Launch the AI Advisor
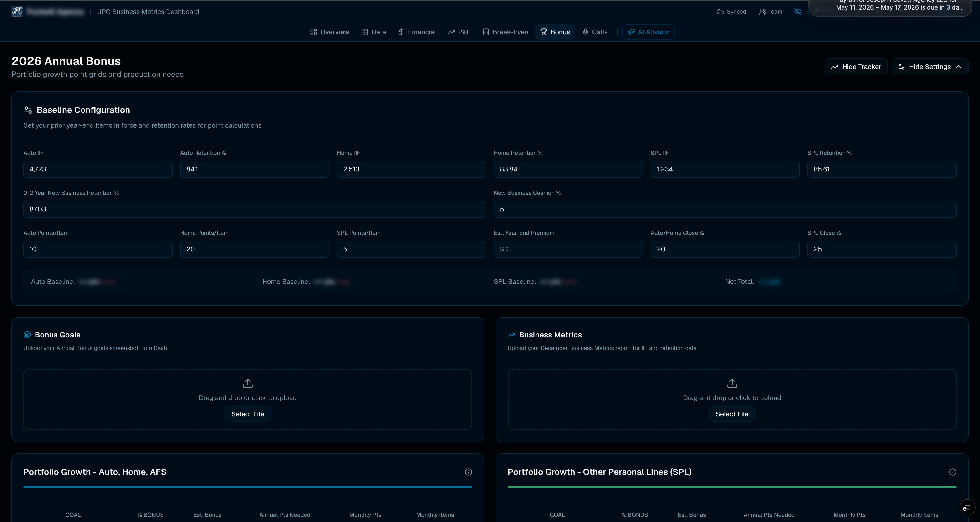 [648, 32]
